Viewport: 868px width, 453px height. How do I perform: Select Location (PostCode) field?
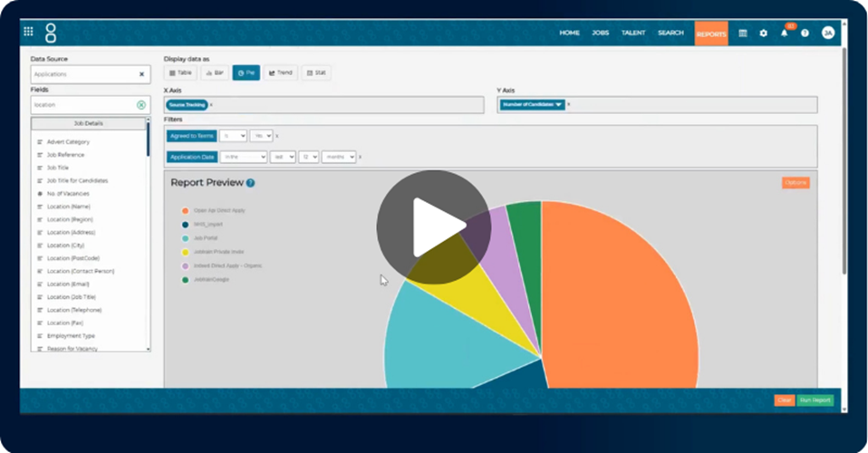[73, 258]
